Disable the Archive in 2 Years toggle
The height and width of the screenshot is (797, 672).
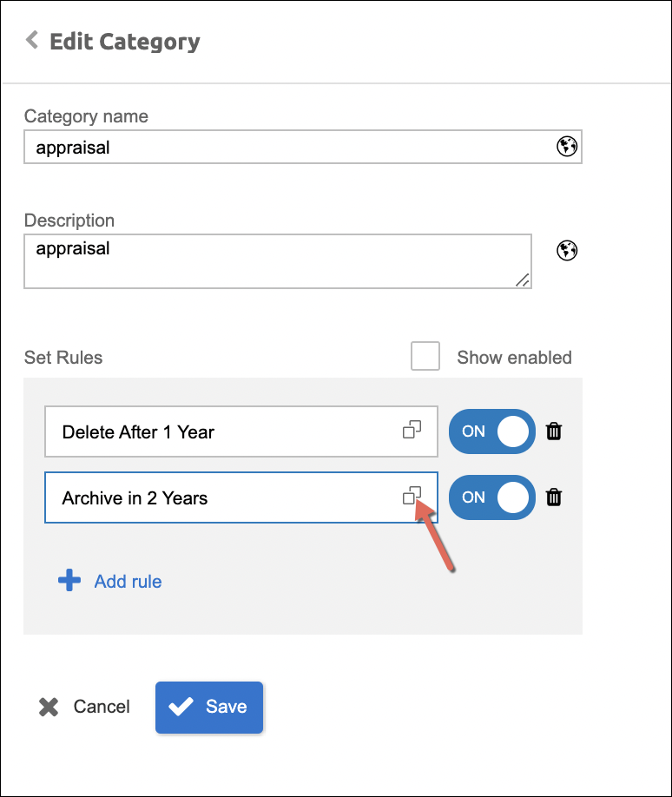491,497
